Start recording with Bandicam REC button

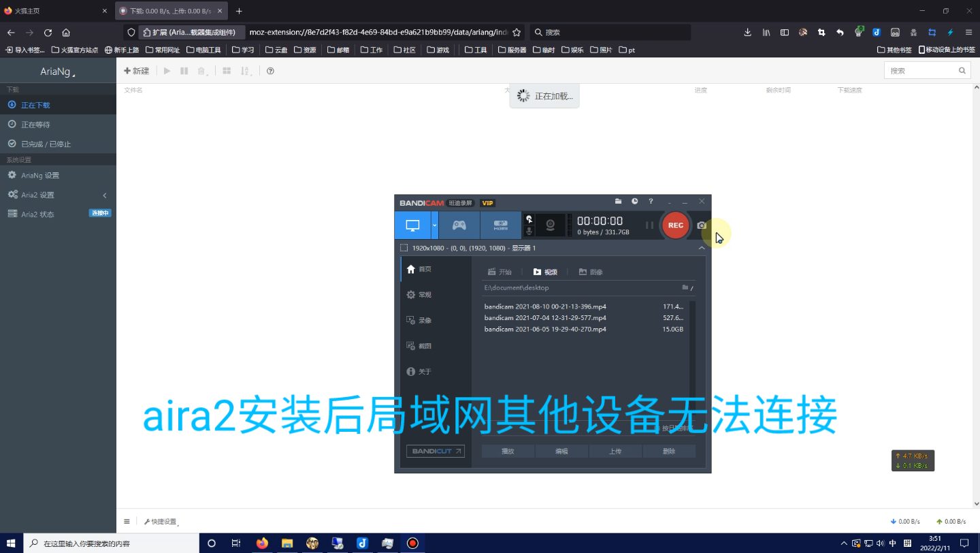coord(675,225)
